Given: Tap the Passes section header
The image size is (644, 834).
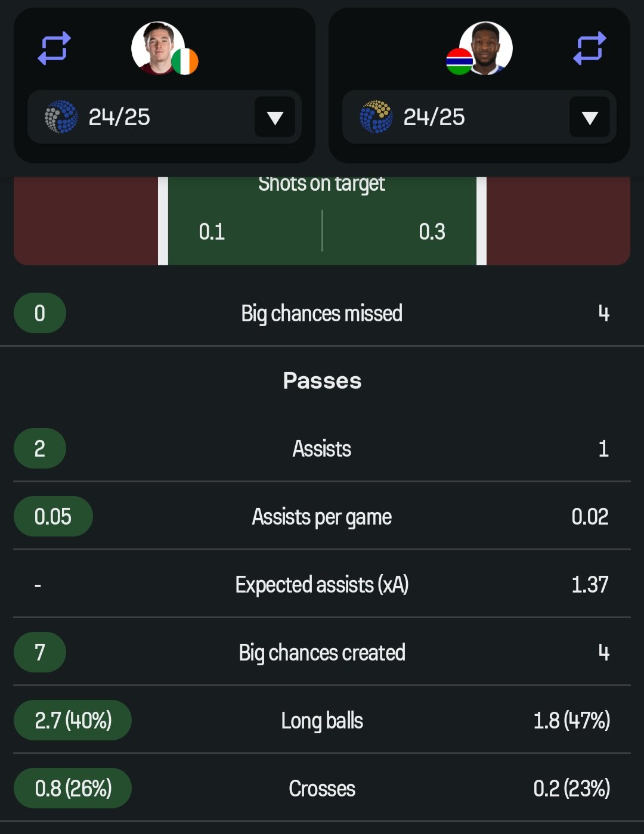Looking at the screenshot, I should tap(322, 380).
